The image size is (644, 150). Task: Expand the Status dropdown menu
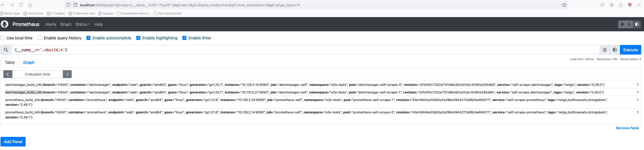click(83, 24)
